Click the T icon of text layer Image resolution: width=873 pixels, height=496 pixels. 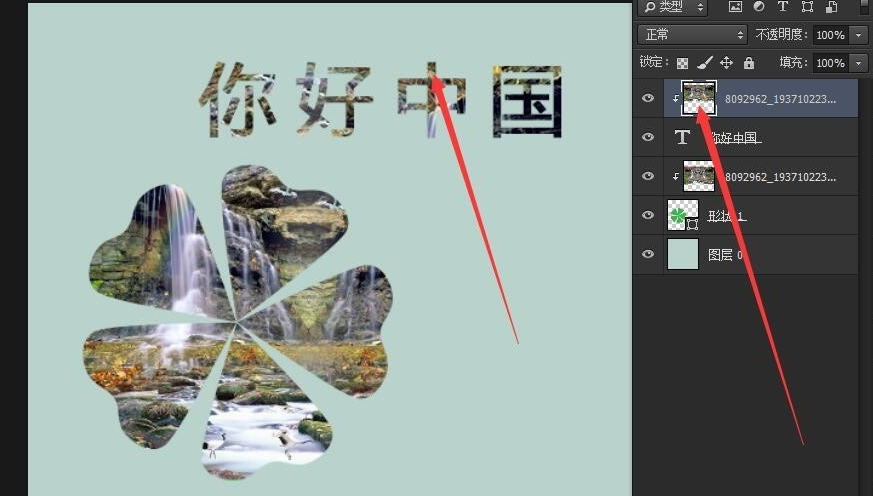pyautogui.click(x=683, y=137)
